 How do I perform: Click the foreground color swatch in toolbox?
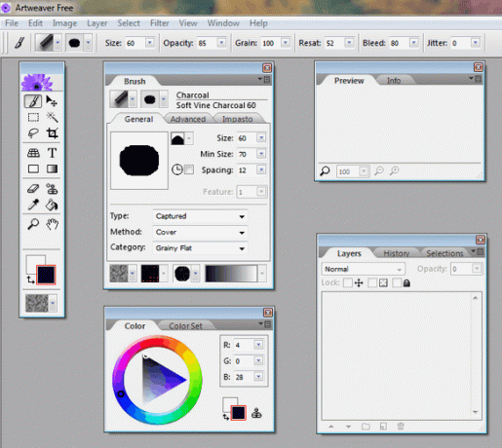pyautogui.click(x=46, y=275)
